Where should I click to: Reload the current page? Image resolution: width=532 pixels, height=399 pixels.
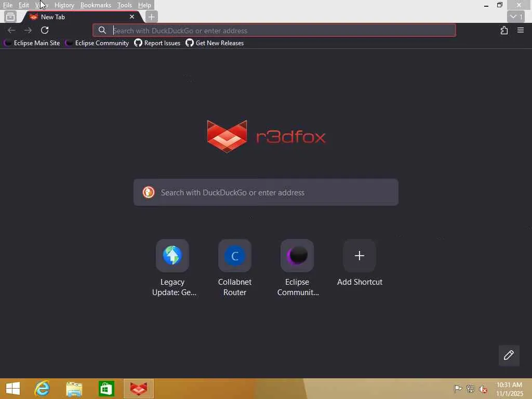[x=45, y=30]
